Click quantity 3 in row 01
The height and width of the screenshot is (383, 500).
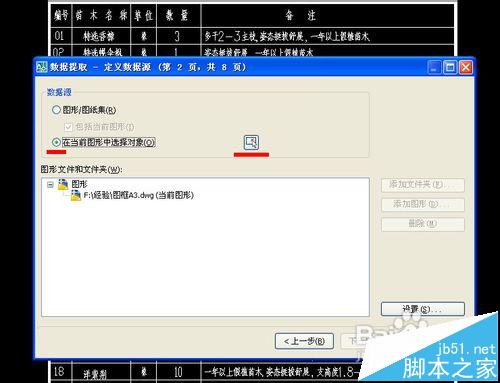click(177, 36)
